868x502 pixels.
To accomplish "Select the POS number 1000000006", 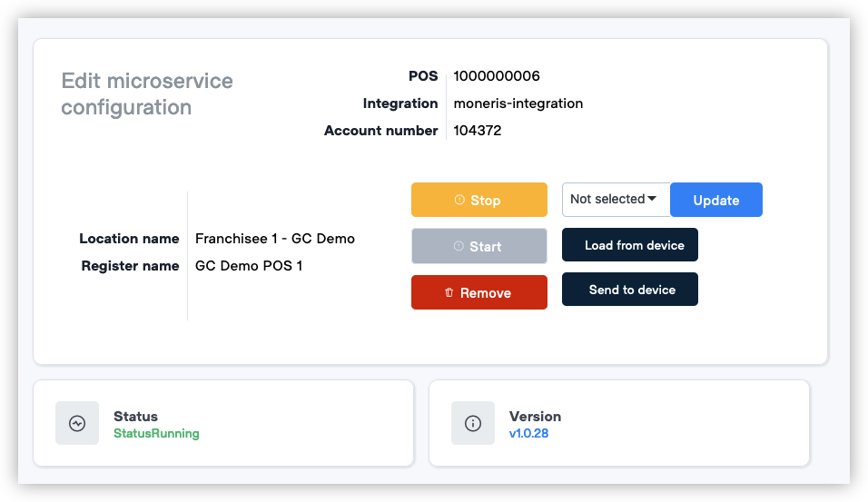I will coord(497,76).
